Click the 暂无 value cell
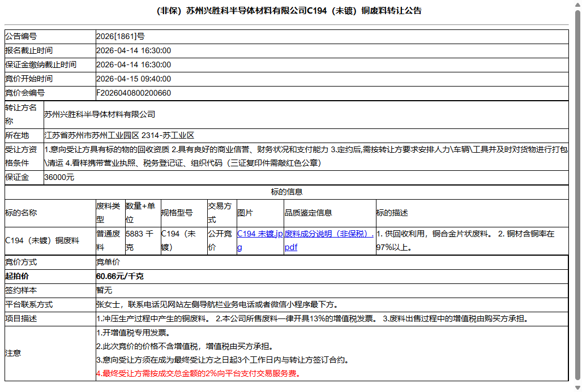 coord(332,290)
